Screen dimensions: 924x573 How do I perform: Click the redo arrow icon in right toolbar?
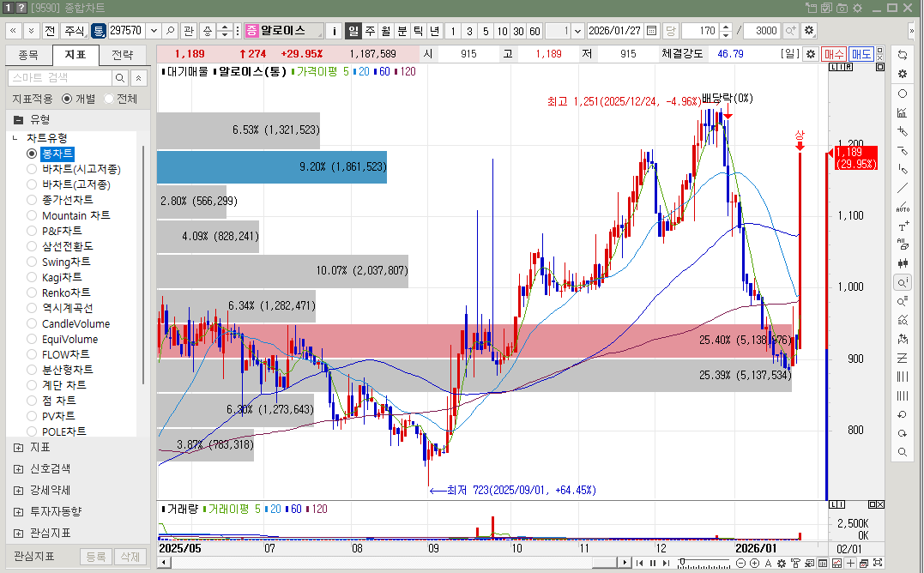click(x=903, y=433)
